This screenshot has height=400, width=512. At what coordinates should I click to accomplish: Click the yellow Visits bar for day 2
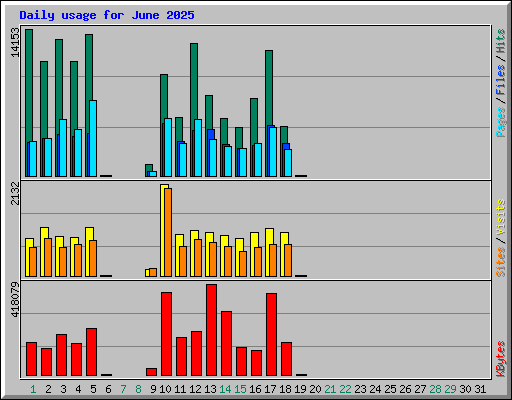[x=43, y=252]
